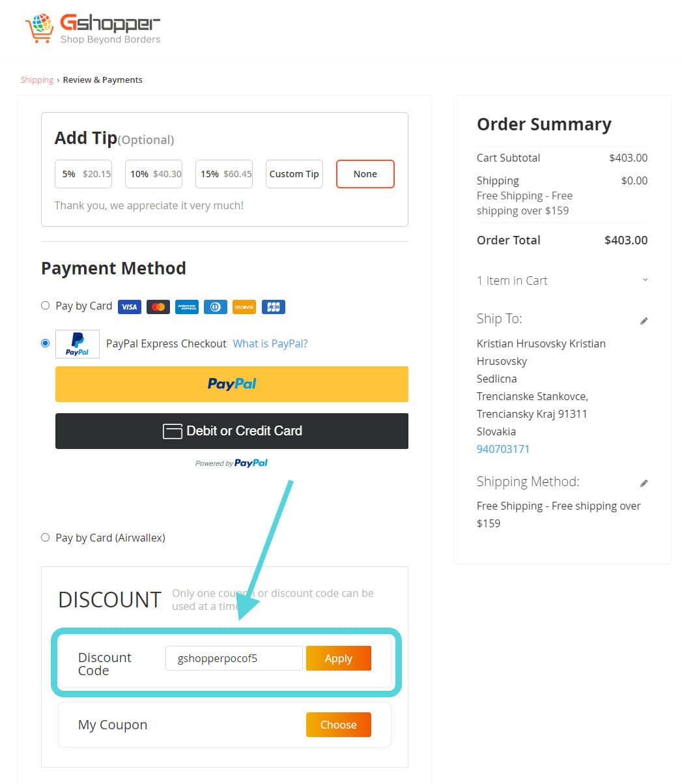Click the JCB card icon

pyautogui.click(x=273, y=306)
